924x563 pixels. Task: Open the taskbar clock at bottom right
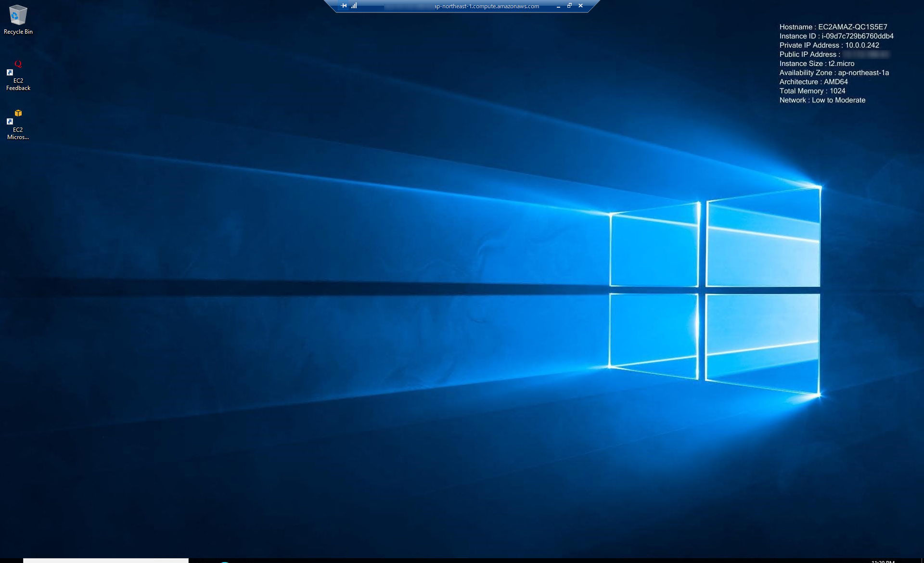pos(883,561)
